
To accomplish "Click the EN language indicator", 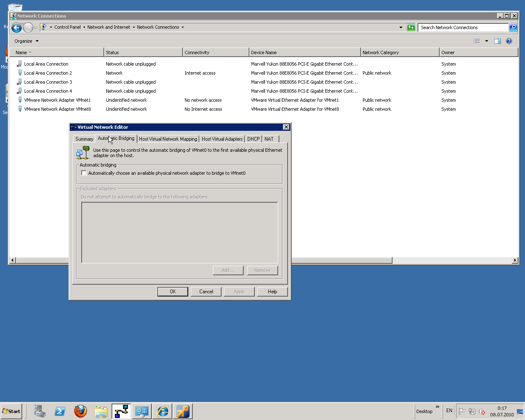I will 449,411.
